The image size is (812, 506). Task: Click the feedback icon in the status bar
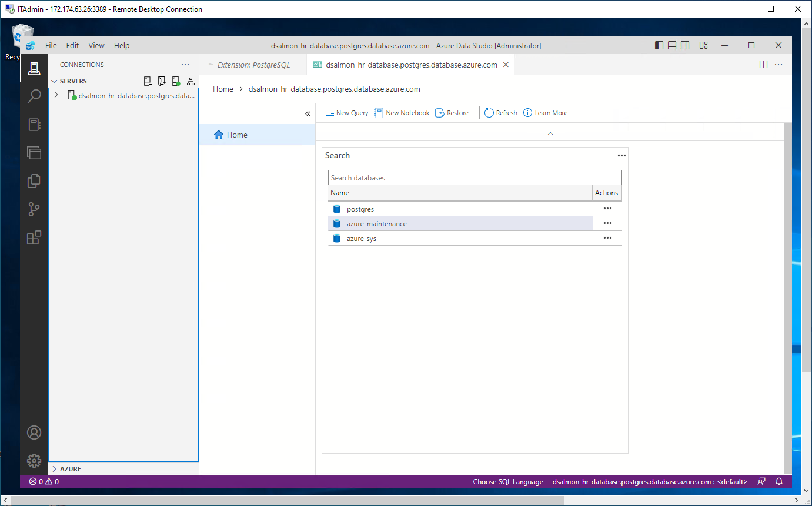(x=761, y=481)
